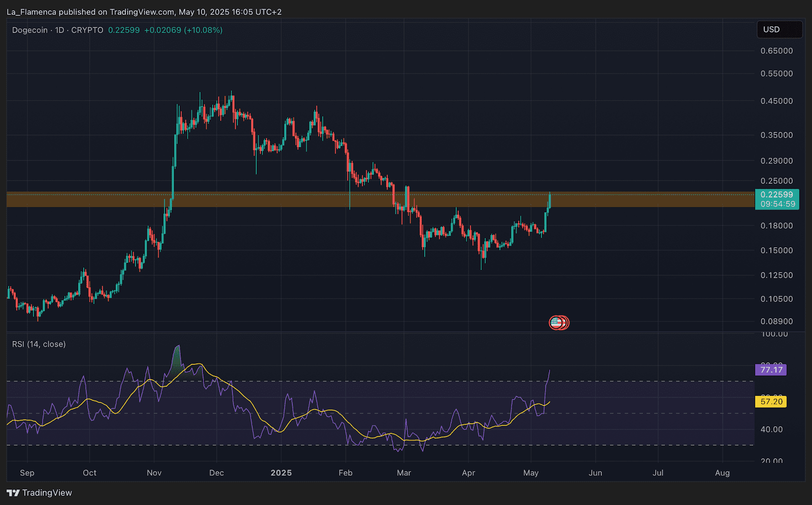The height and width of the screenshot is (505, 812).
Task: Click the Feb label on time axis
Action: tap(345, 473)
